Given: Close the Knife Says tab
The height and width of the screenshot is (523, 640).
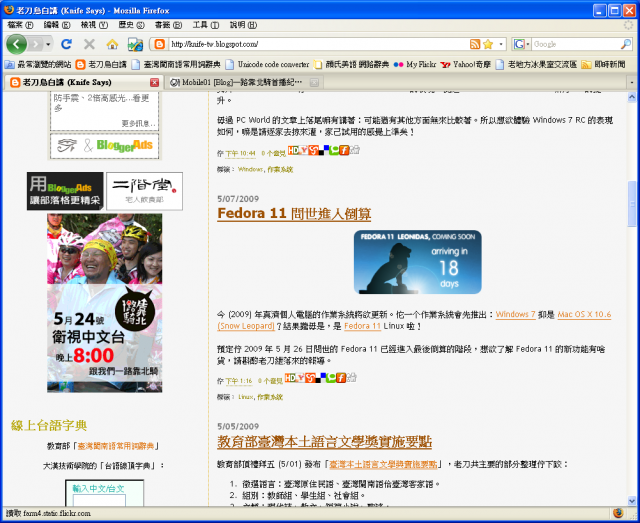Looking at the screenshot, I should coord(154,82).
